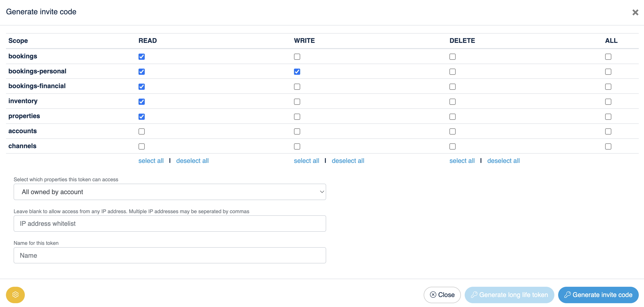
Task: Enable WRITE access for channels
Action: [x=297, y=146]
